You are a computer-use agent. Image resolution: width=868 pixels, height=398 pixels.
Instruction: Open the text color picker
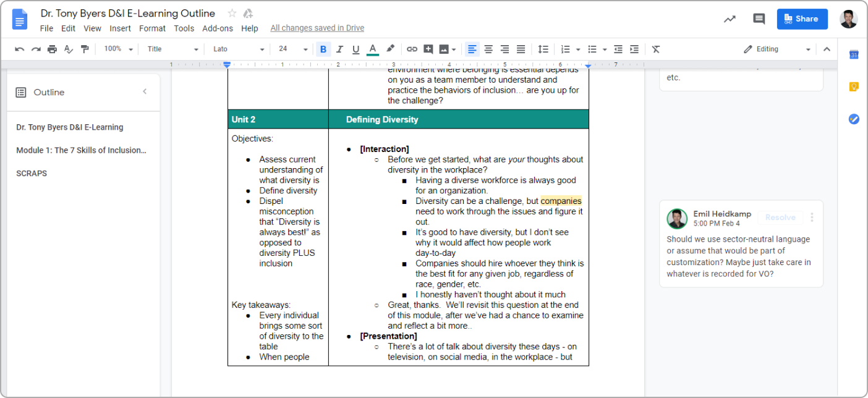[372, 49]
